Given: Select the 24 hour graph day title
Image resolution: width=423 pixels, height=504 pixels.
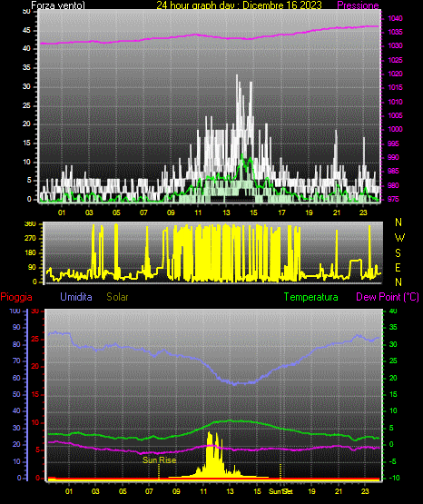Looking at the screenshot, I should [x=239, y=5].
